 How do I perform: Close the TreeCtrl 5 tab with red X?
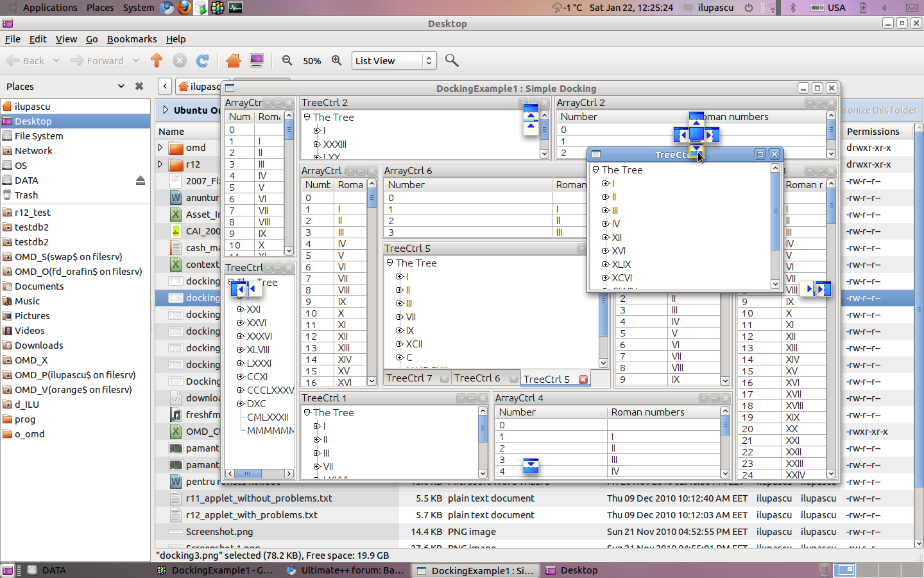click(x=583, y=380)
